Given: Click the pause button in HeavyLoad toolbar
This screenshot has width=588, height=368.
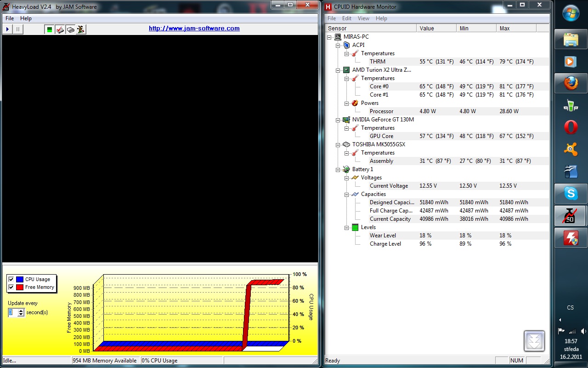Looking at the screenshot, I should 18,29.
